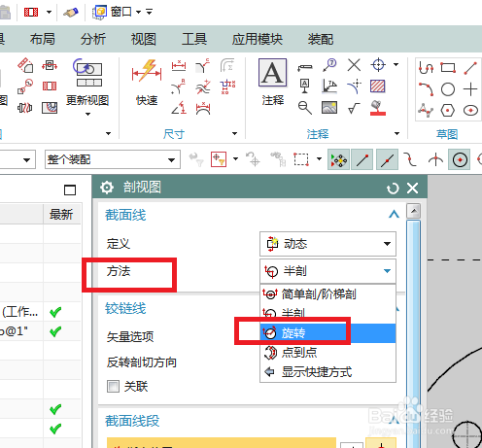Click the dialog scrollbar up arrow
The height and width of the screenshot is (448, 482).
pyautogui.click(x=414, y=211)
